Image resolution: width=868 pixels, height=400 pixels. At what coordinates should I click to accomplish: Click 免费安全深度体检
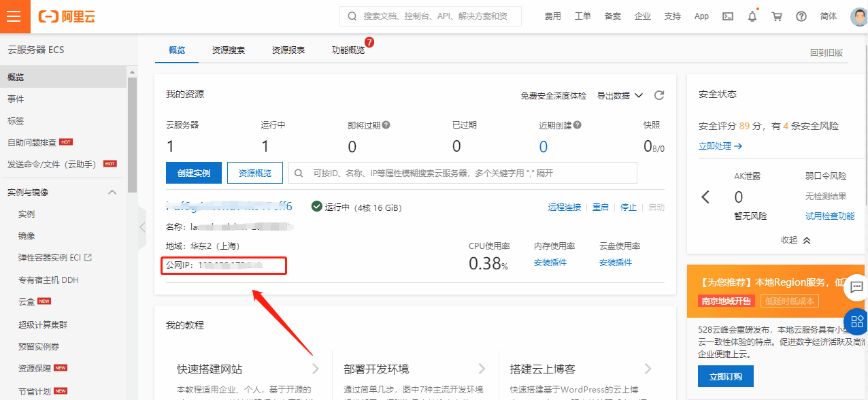point(553,96)
